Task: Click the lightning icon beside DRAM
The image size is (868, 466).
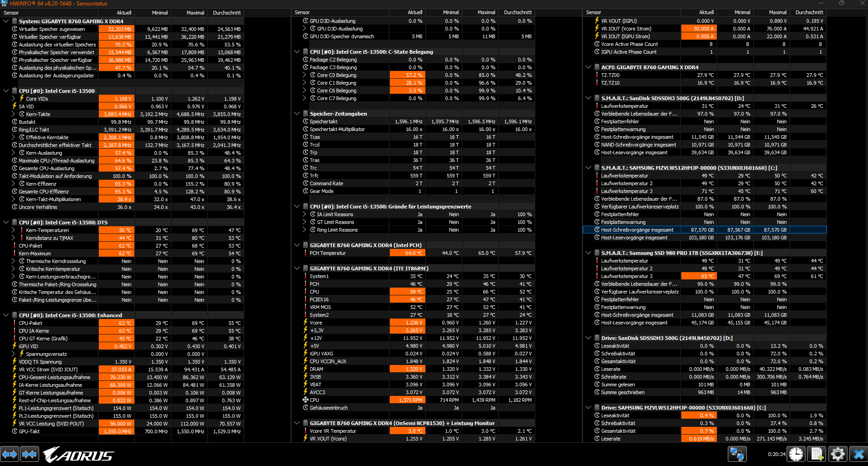Action: click(x=305, y=369)
